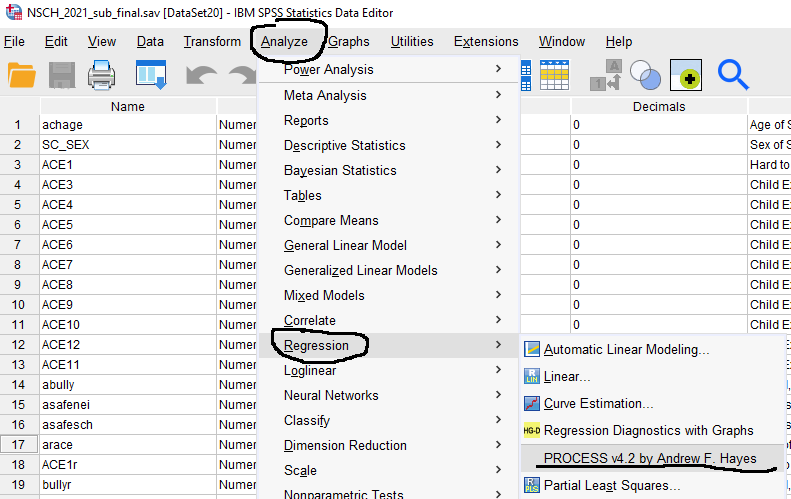
Task: Expand the Classify submenu
Action: point(388,420)
